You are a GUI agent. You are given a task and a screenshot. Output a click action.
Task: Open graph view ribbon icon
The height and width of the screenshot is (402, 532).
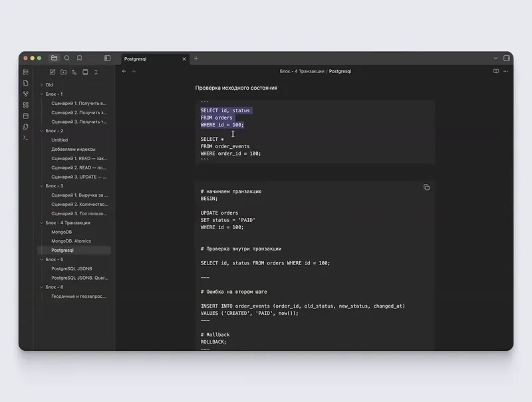click(26, 94)
